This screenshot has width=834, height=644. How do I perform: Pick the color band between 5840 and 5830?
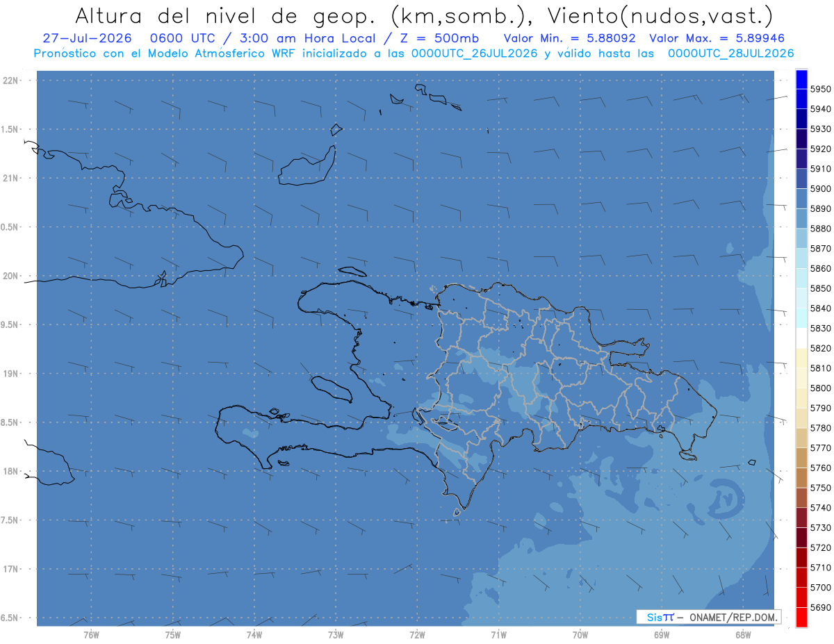click(x=801, y=317)
